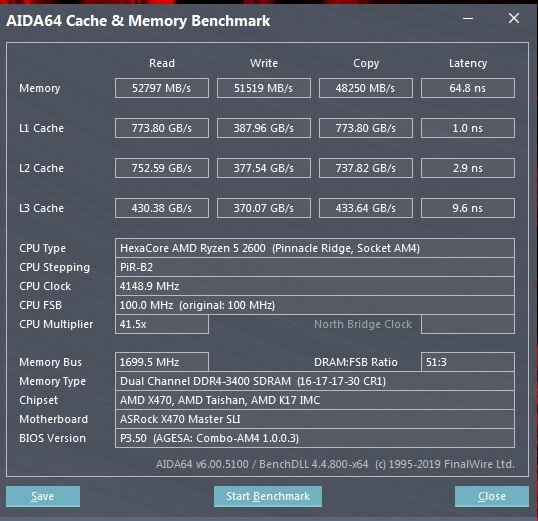The width and height of the screenshot is (538, 521).
Task: Click L3 Cache Copy 433.64 GB/s
Action: click(x=365, y=208)
